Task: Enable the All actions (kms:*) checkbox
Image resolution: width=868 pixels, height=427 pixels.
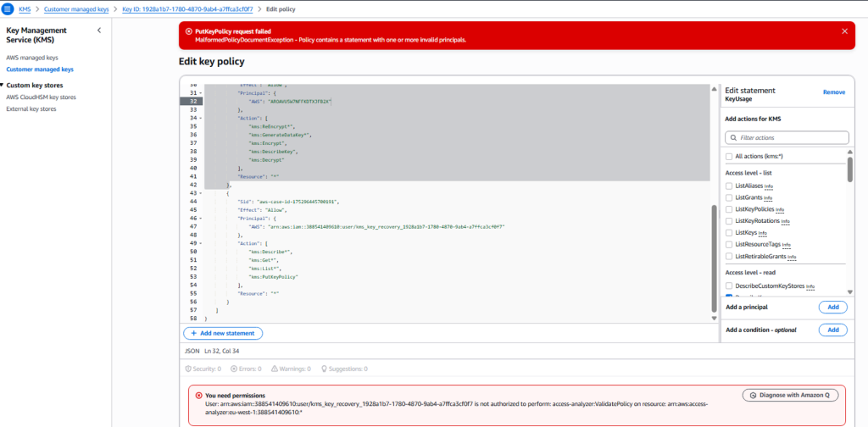Action: (729, 157)
